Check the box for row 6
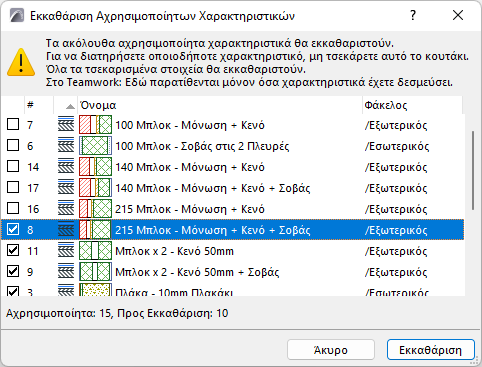The image size is (482, 367). pos(13,146)
